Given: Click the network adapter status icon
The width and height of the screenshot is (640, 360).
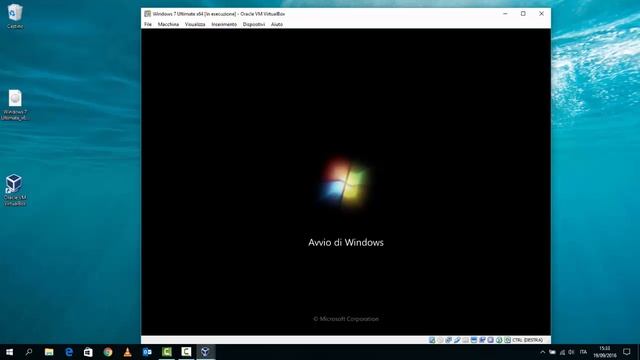Looking at the screenshot, I should [x=449, y=340].
